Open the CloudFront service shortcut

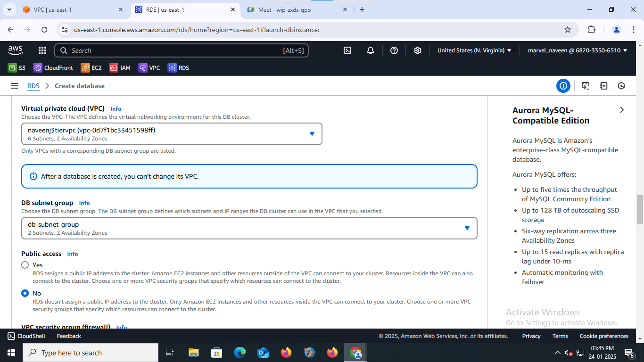[x=53, y=68]
